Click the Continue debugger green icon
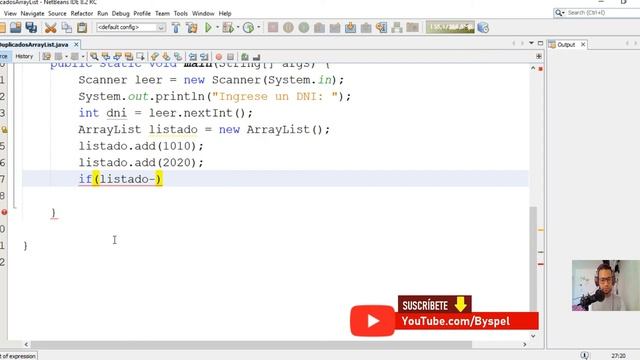The width and height of the screenshot is (640, 360). point(304,27)
